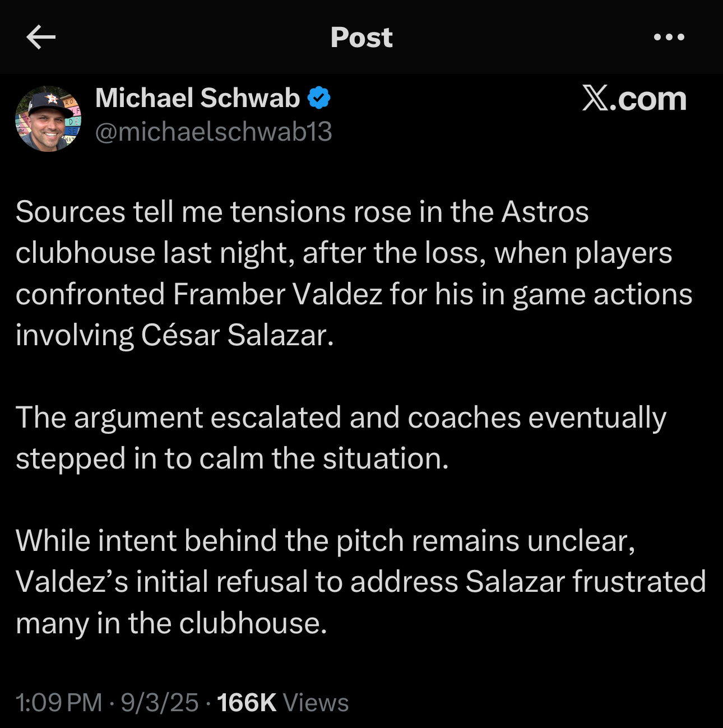
Task: Tap the Post header title
Action: (361, 38)
